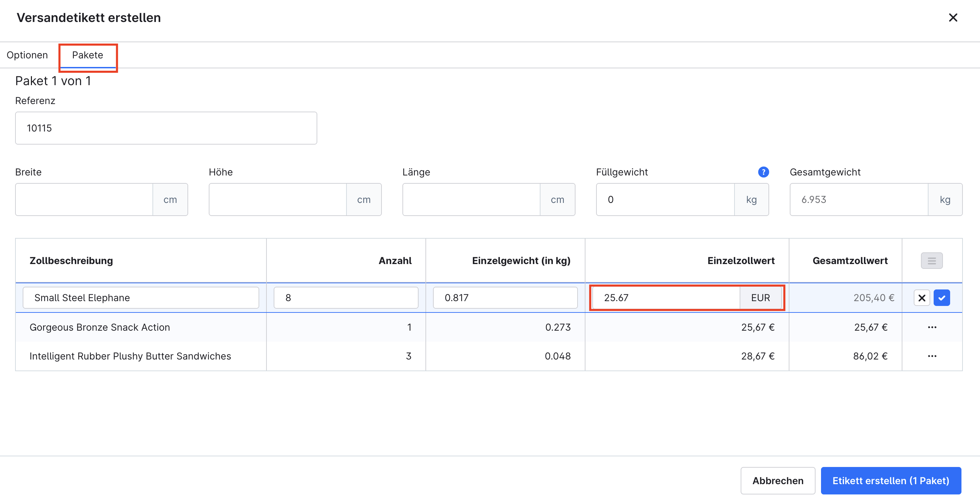Click the Füllgewicht help question mark icon
980x502 pixels.
(x=763, y=172)
